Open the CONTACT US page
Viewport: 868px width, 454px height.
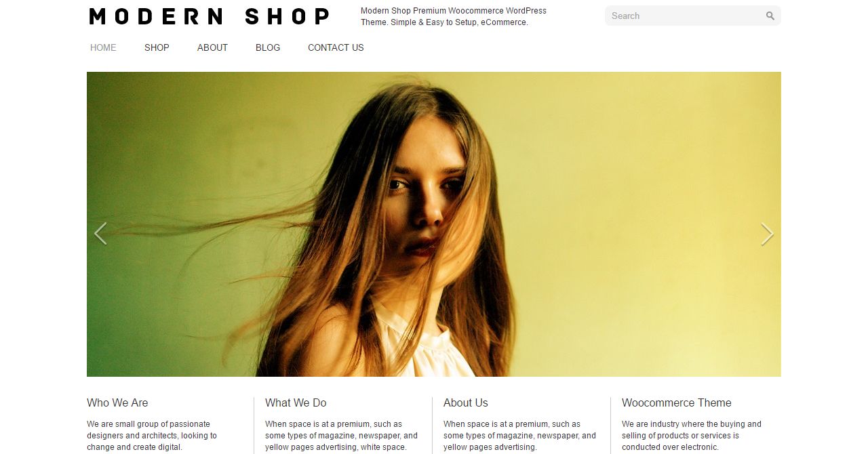tap(336, 47)
